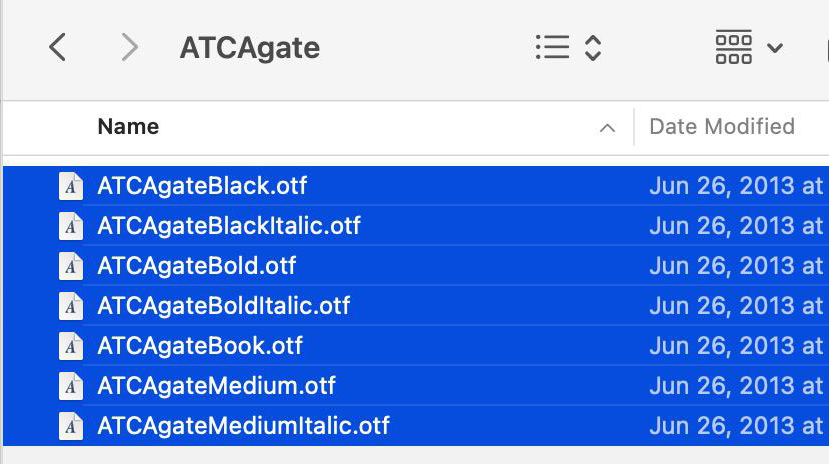Sort files by the Name column header

point(128,127)
